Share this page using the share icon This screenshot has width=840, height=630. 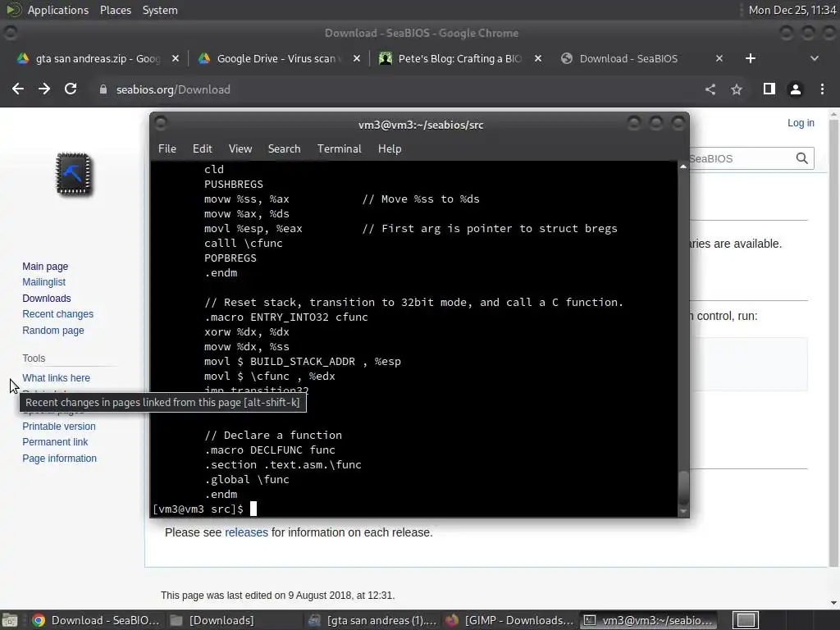[710, 89]
